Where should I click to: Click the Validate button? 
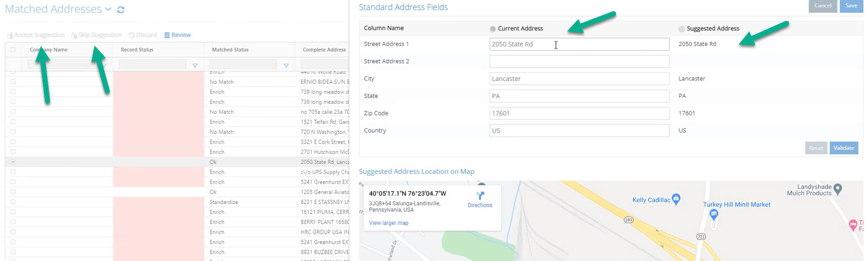(x=844, y=148)
